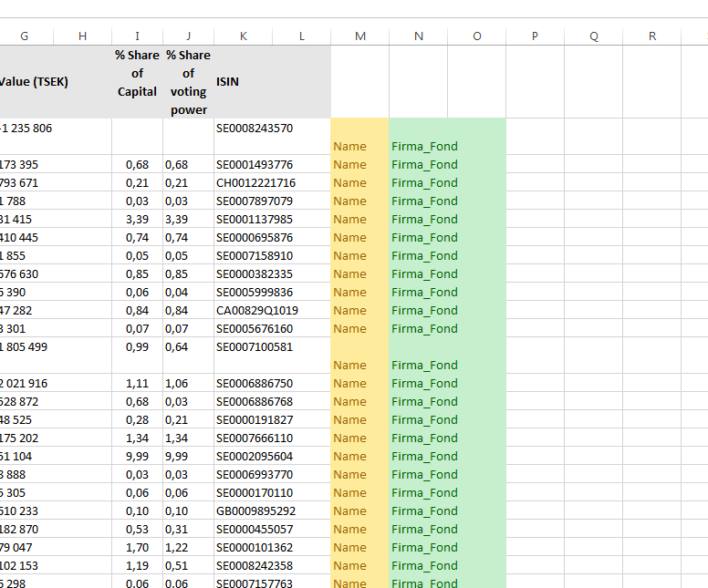708x588 pixels.
Task: Select the 3,39 cell in Share of Capital column
Action: tap(137, 219)
